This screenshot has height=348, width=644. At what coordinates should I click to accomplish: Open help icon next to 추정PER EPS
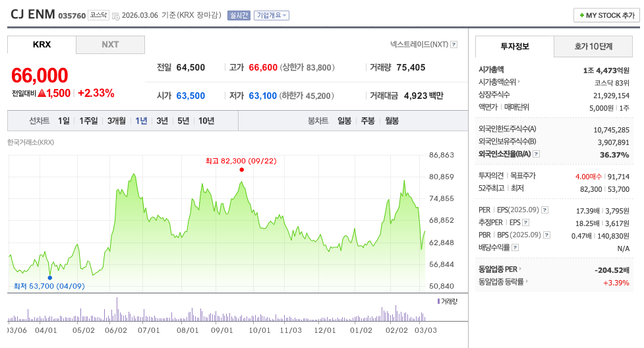point(526,222)
